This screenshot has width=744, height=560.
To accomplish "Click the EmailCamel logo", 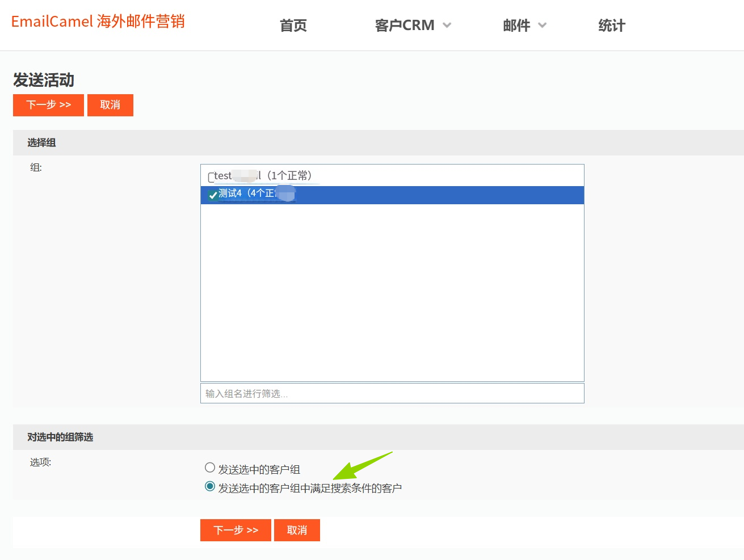I will pyautogui.click(x=98, y=21).
